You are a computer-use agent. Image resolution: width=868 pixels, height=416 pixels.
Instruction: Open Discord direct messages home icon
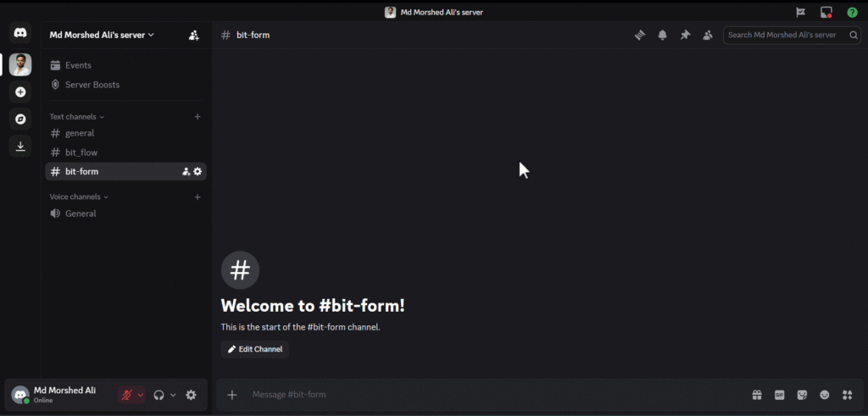tap(20, 33)
